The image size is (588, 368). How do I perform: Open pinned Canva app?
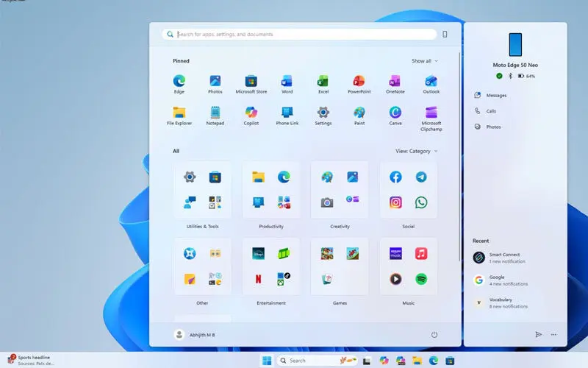click(x=395, y=116)
